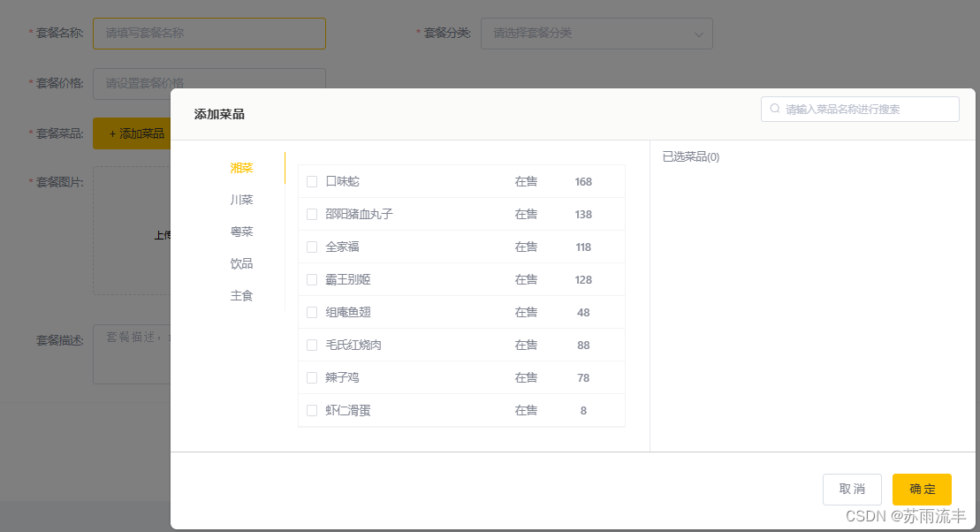The image size is (980, 532).
Task: Click the dish name 全家福
Action: click(343, 247)
